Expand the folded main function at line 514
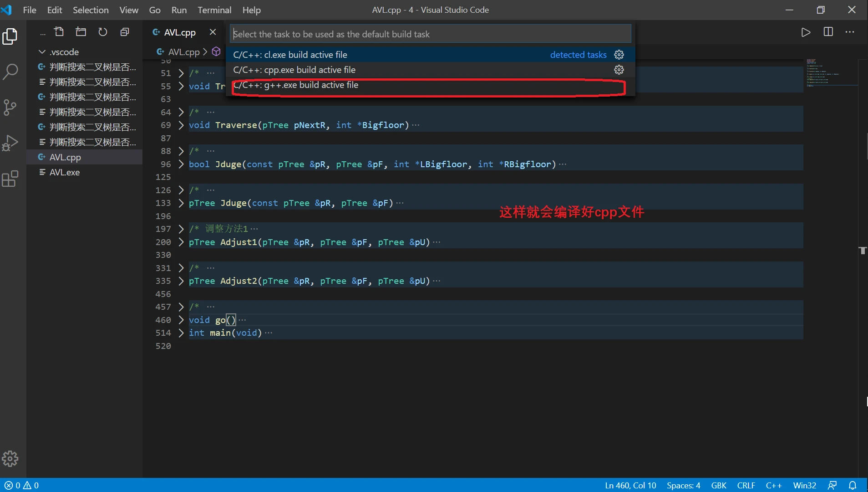Image resolution: width=868 pixels, height=492 pixels. coord(181,333)
